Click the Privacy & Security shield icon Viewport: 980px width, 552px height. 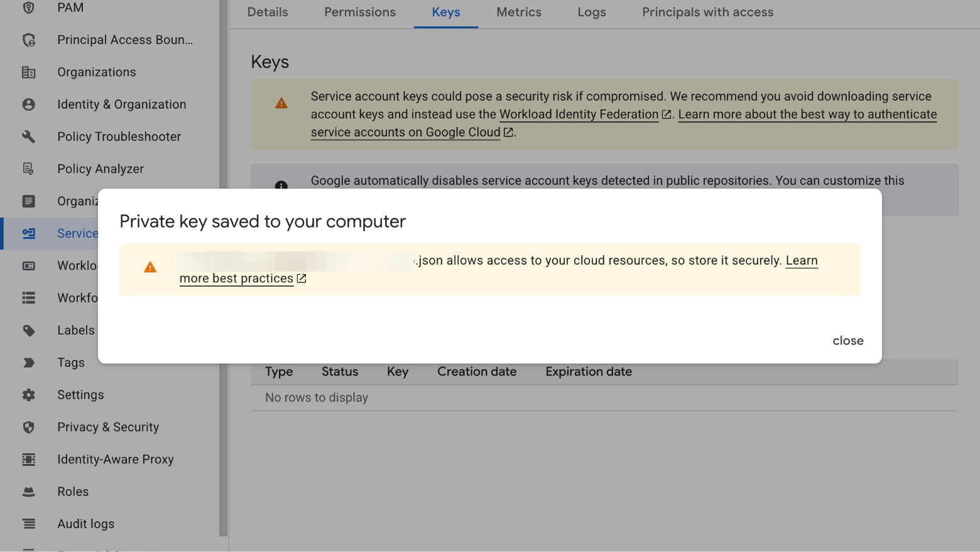pos(28,427)
